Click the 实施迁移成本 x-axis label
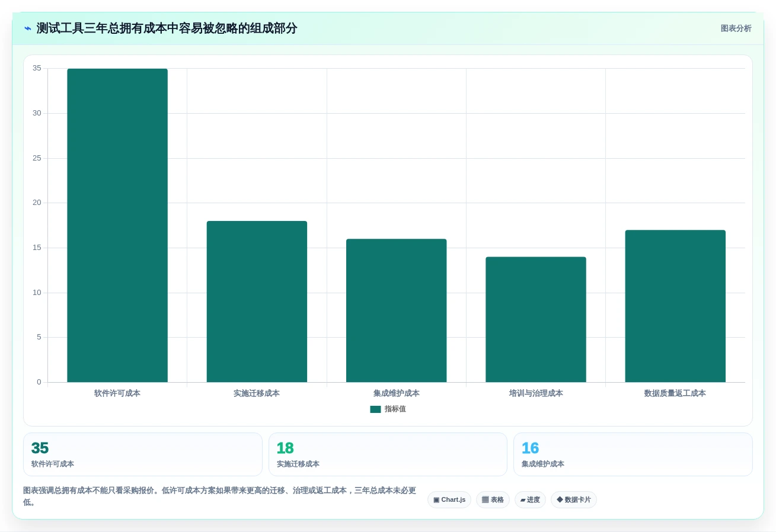776x532 pixels. click(x=257, y=393)
